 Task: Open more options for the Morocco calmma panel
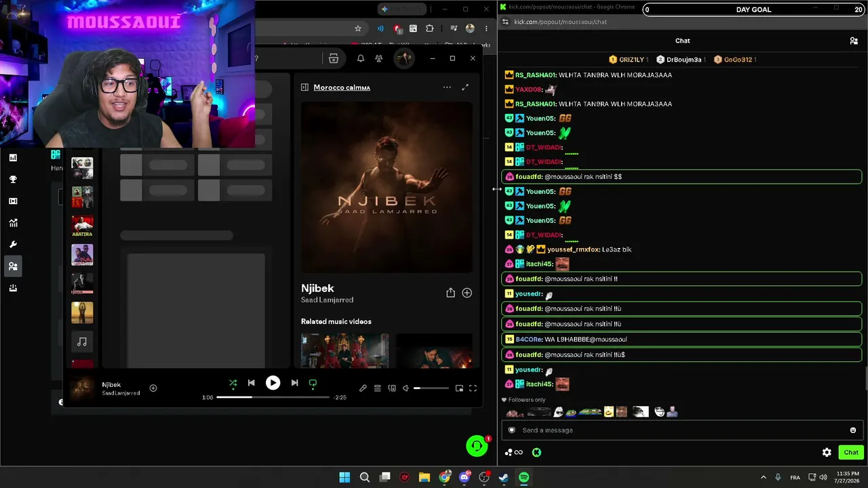pyautogui.click(x=447, y=87)
